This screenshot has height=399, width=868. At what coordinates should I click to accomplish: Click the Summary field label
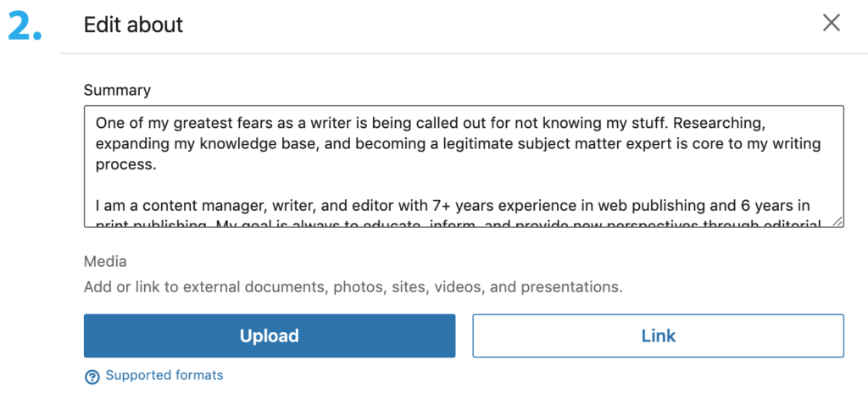pyautogui.click(x=117, y=90)
